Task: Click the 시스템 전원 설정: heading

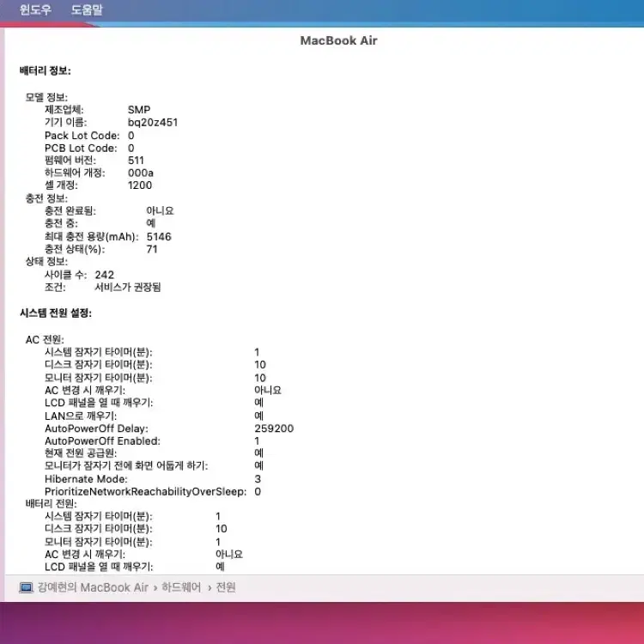Action: (56, 313)
